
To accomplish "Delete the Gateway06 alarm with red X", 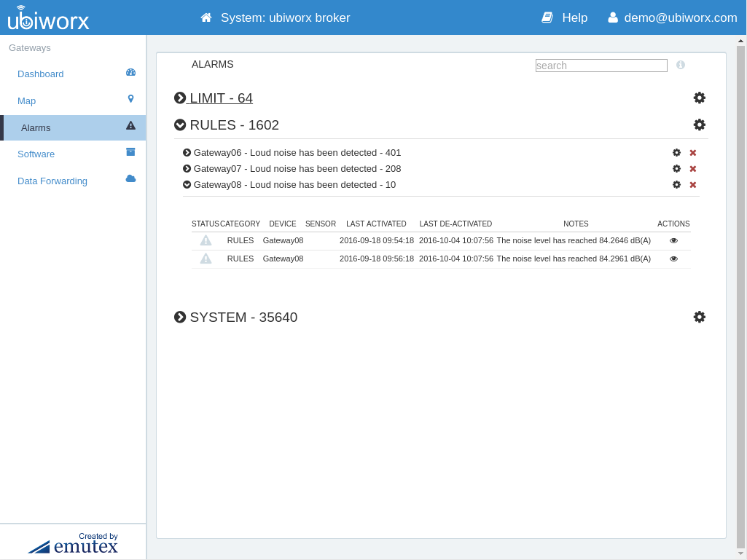I will [x=692, y=153].
